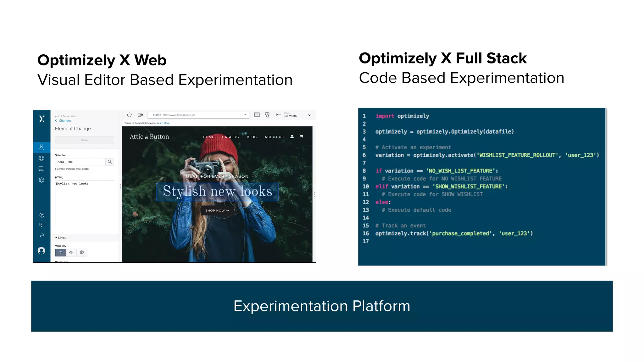644x362 pixels.
Task: Click the HTML text area
Action: [84, 203]
